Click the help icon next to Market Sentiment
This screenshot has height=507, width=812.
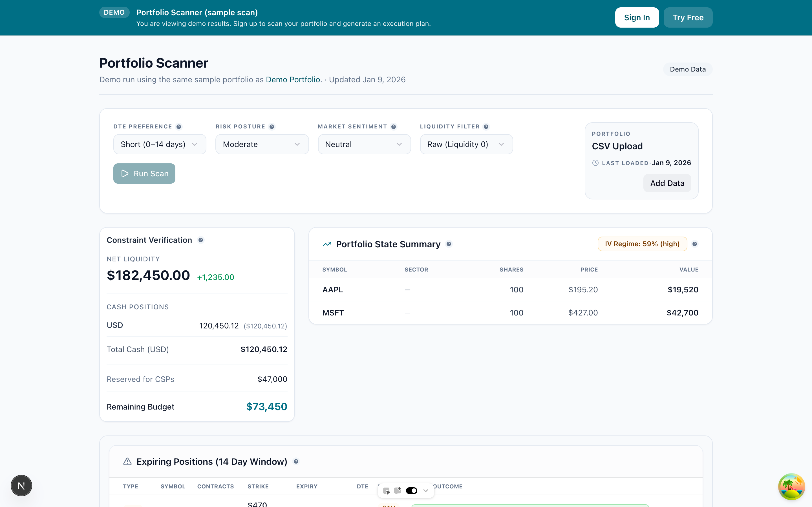(393, 126)
